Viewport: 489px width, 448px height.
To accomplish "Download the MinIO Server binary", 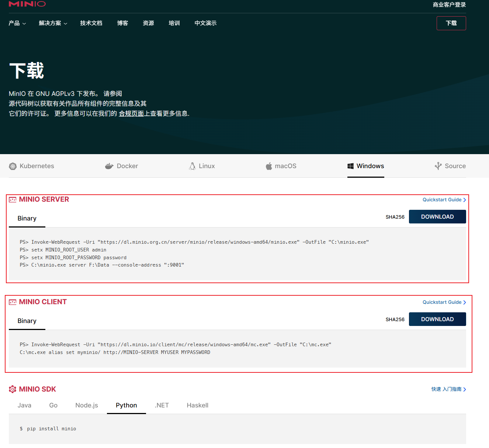I will pyautogui.click(x=437, y=217).
